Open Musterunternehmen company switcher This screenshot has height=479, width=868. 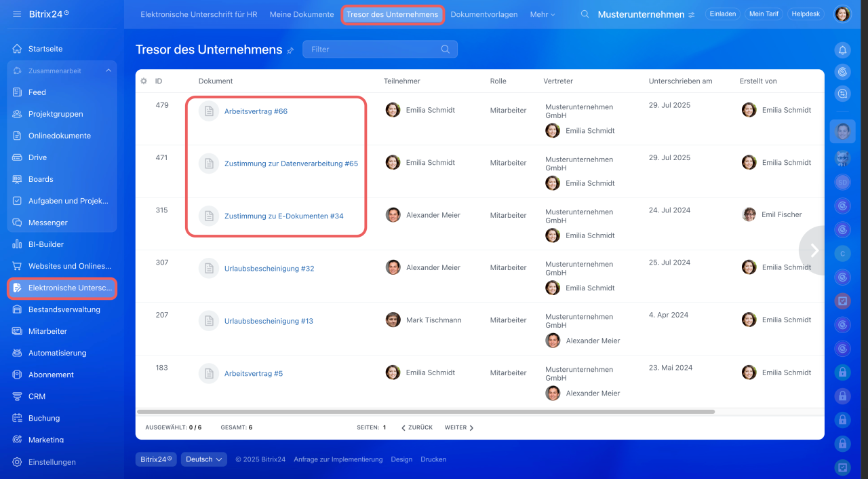[646, 14]
